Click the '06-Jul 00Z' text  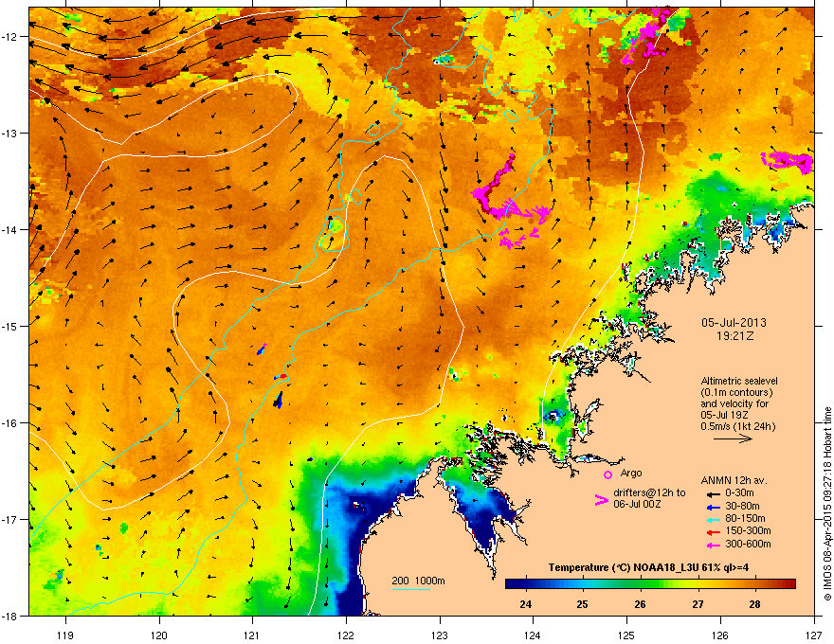[x=637, y=504]
